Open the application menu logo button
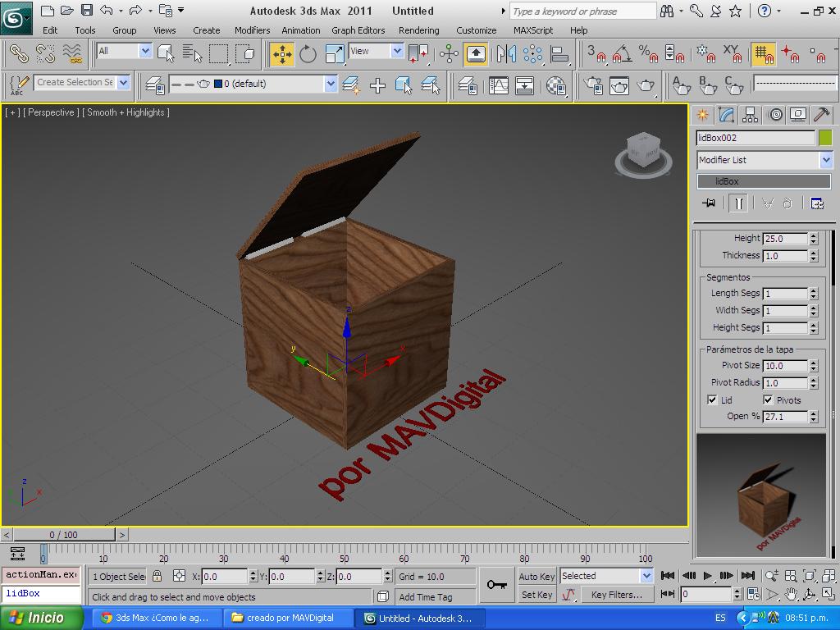Viewport: 840px width, 630px height. (x=16, y=19)
